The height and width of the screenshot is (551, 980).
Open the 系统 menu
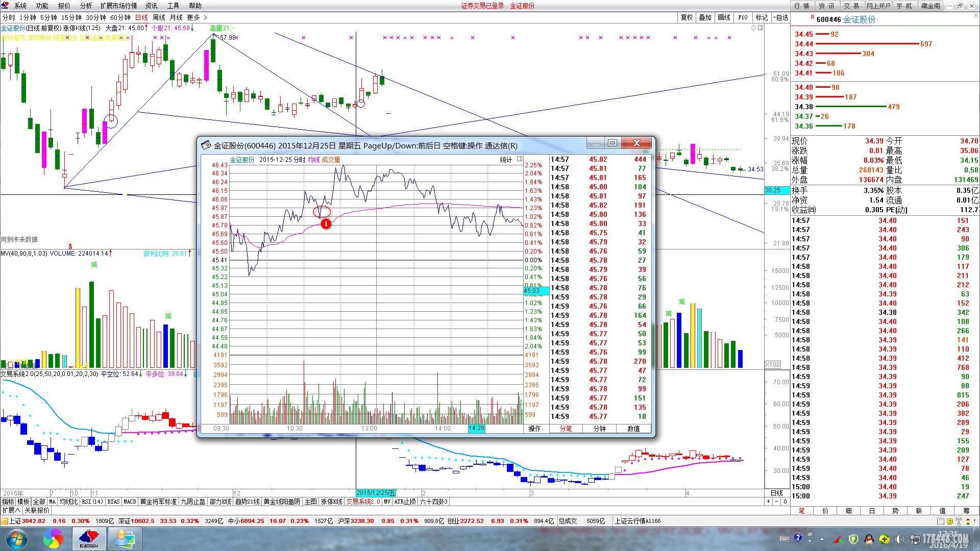tap(20, 6)
